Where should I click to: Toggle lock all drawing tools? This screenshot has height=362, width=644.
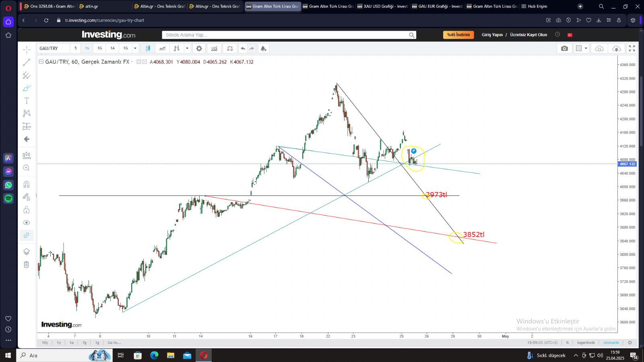click(27, 210)
